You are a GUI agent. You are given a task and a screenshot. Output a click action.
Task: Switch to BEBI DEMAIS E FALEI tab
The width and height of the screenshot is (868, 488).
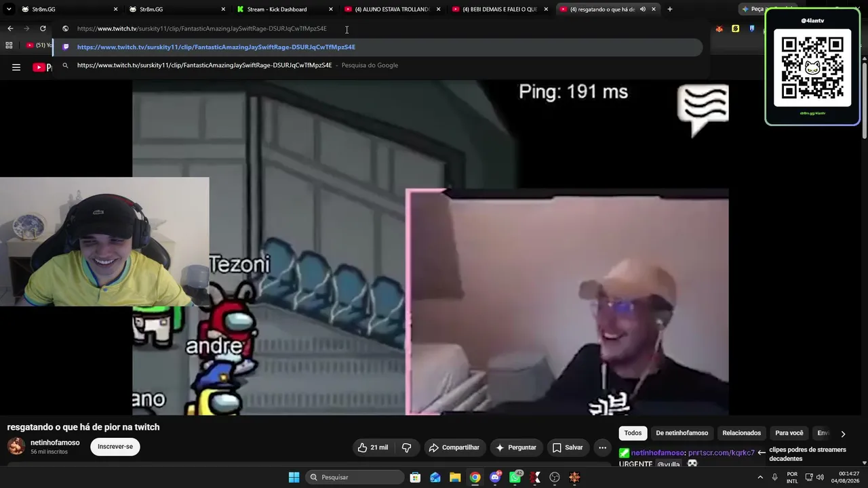tap(500, 9)
